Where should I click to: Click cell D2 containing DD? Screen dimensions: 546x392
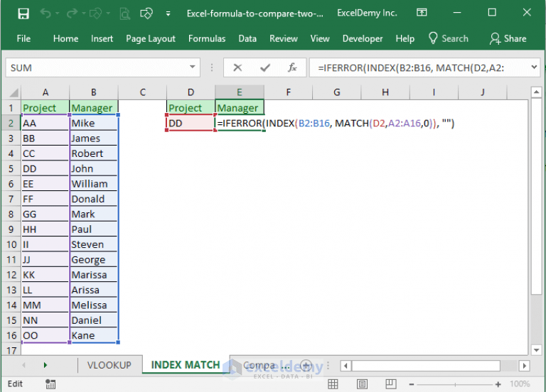(191, 123)
